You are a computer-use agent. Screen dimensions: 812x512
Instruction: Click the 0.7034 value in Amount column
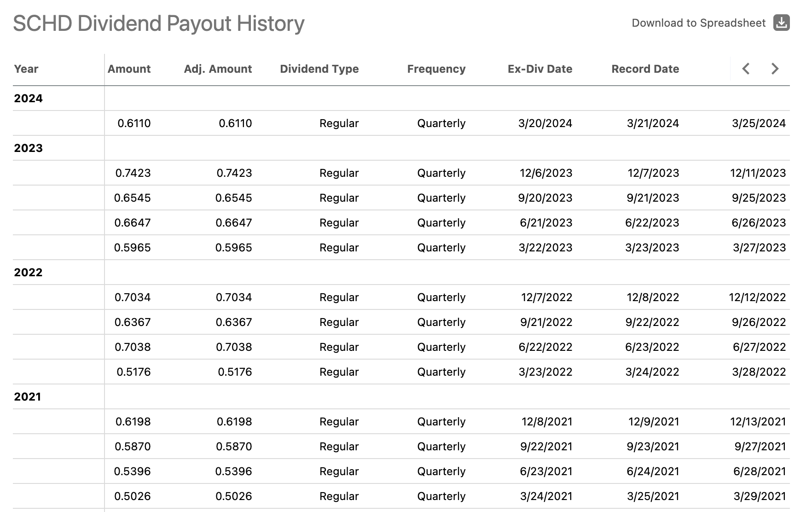[x=133, y=297]
